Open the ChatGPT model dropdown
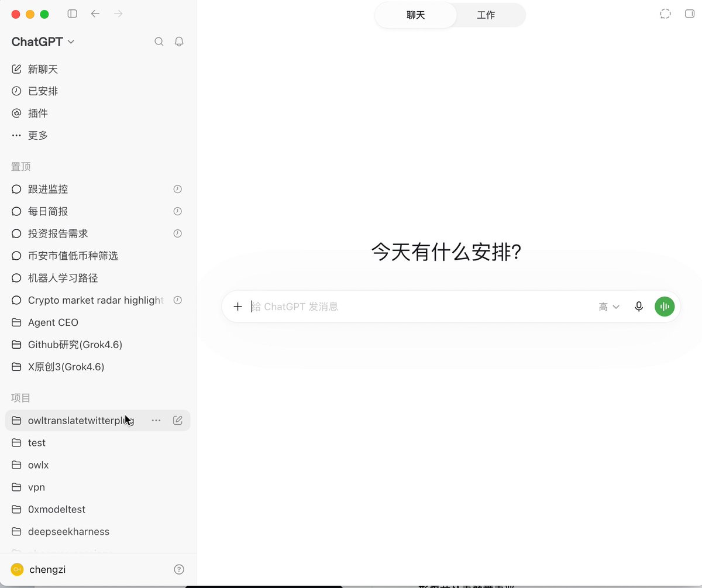This screenshot has height=588, width=702. tap(43, 42)
